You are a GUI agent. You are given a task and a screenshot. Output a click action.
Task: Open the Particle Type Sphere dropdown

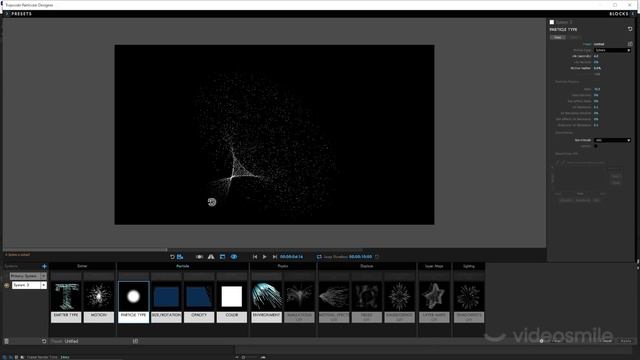click(x=612, y=50)
